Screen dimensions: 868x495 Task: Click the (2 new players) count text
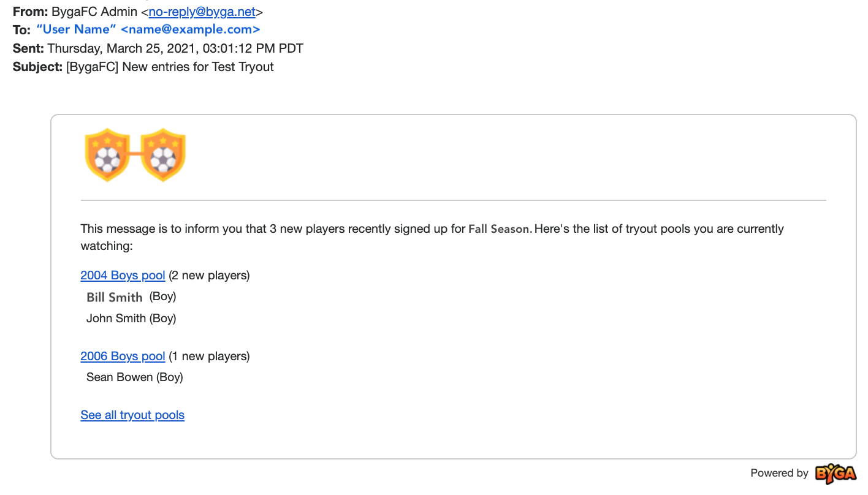click(x=209, y=276)
